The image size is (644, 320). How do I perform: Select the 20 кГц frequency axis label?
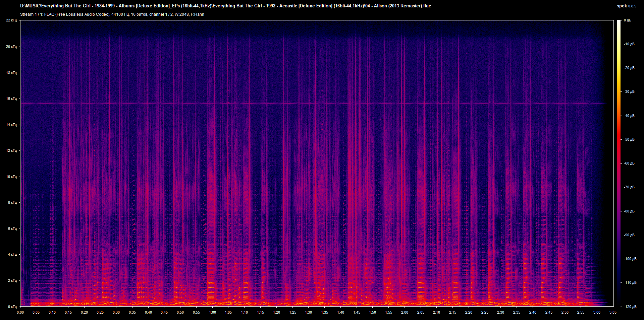tap(11, 47)
